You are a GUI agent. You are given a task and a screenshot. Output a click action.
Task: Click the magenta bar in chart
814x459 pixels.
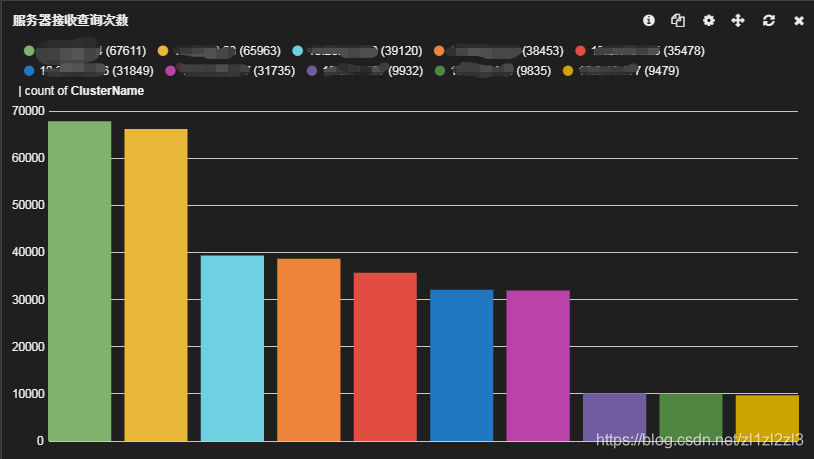point(538,366)
